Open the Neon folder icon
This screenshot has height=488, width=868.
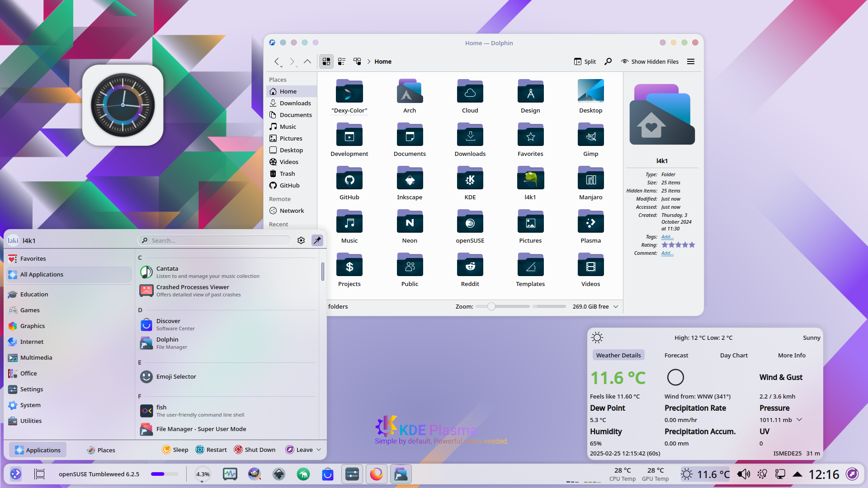click(410, 222)
